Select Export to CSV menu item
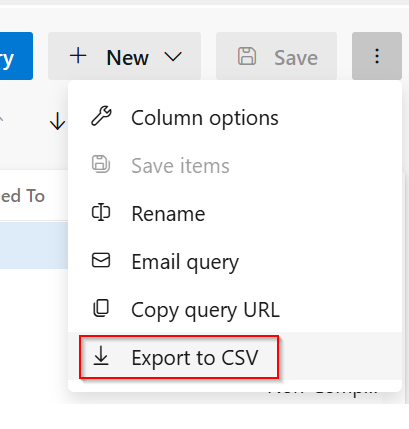The width and height of the screenshot is (409, 429). (235, 357)
